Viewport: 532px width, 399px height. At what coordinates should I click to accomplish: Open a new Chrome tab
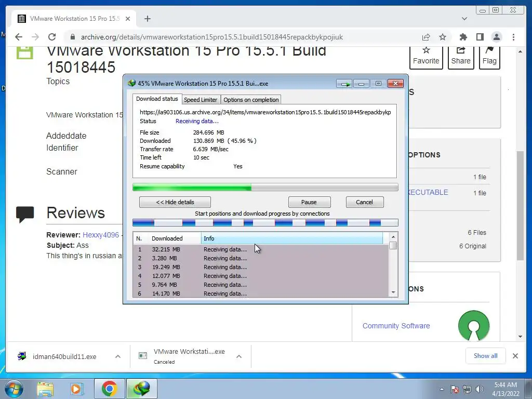click(147, 19)
